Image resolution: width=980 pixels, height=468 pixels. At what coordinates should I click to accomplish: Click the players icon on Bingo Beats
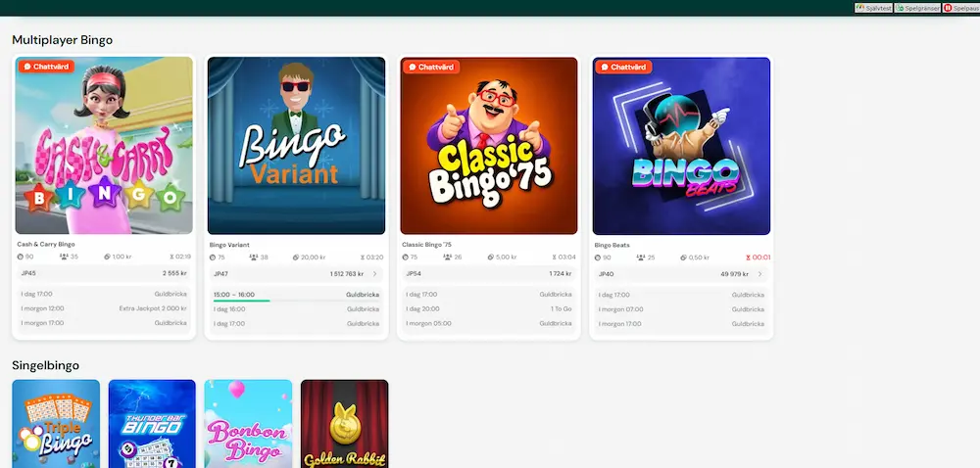point(641,257)
